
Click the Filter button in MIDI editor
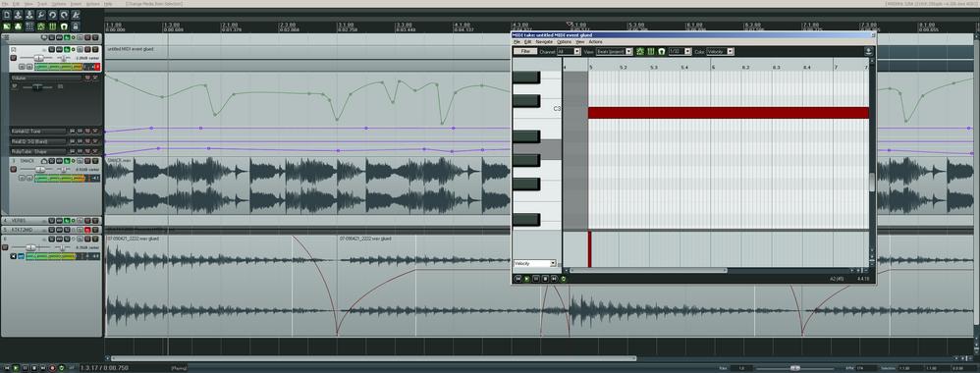pos(525,51)
